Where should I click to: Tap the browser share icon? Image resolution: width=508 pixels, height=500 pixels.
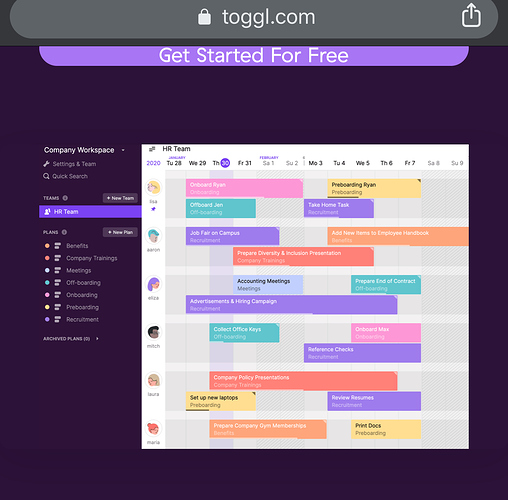(x=471, y=15)
